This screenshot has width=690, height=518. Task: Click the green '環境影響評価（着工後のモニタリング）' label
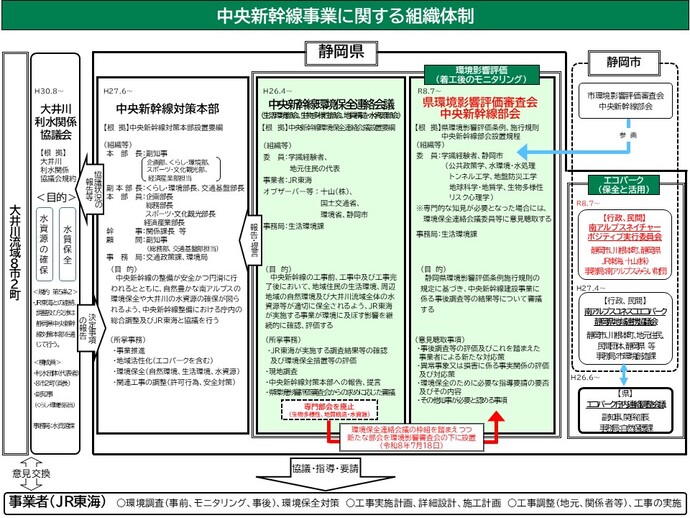(481, 75)
